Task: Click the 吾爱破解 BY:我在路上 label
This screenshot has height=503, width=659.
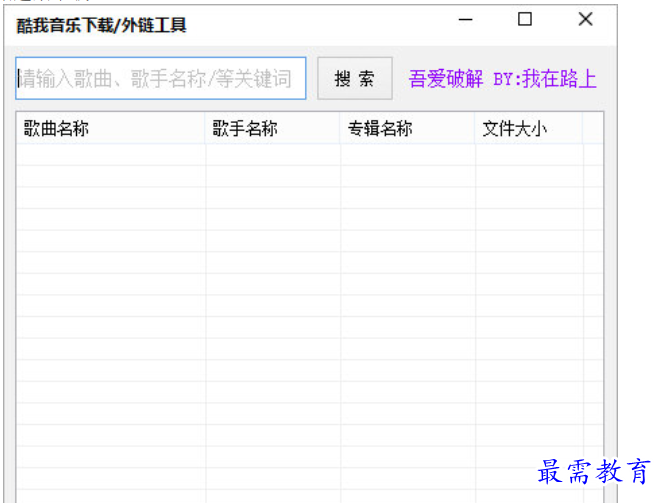Action: [x=502, y=79]
